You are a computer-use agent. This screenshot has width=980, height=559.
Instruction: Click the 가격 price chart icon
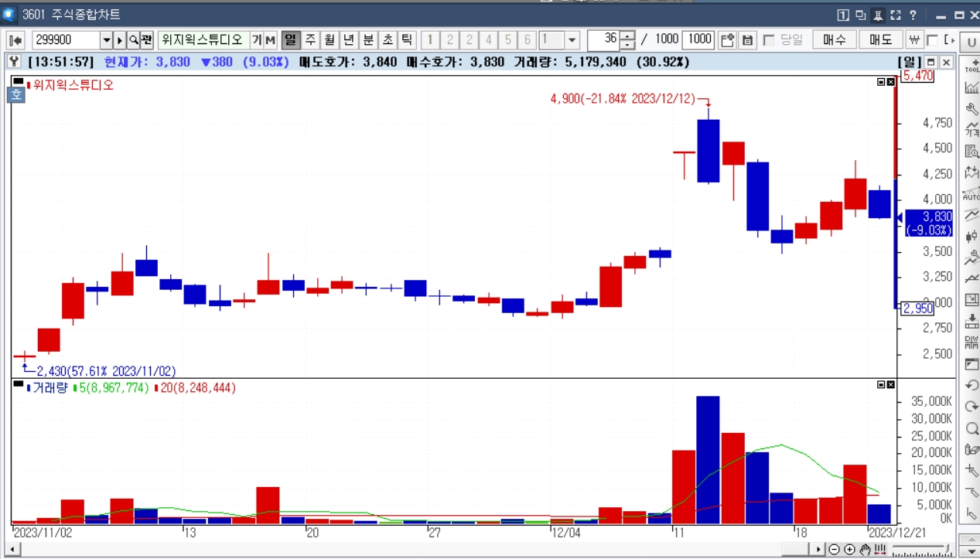971,130
